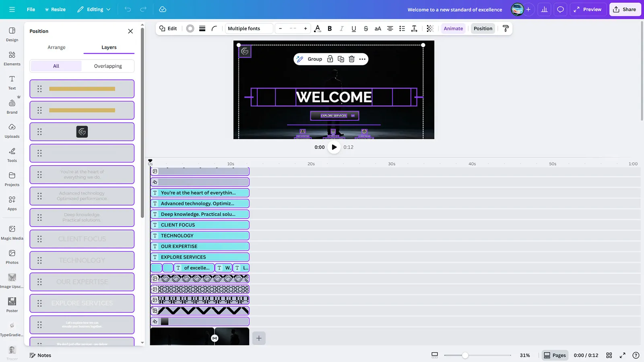Viewport: 644px width, 362px height.
Task: Click the lock icon in Group toolbar
Action: point(330,59)
